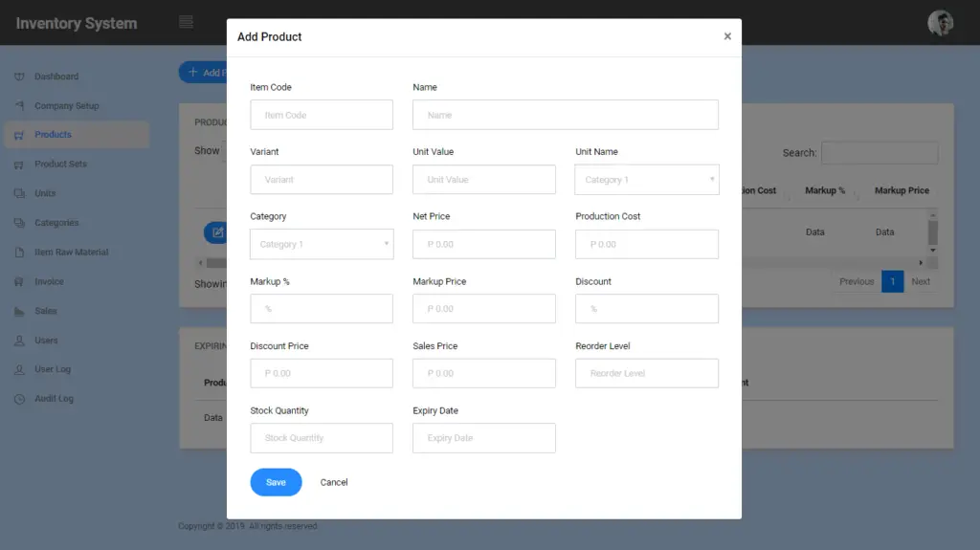Focus the Stock Quantity input field

tap(322, 438)
